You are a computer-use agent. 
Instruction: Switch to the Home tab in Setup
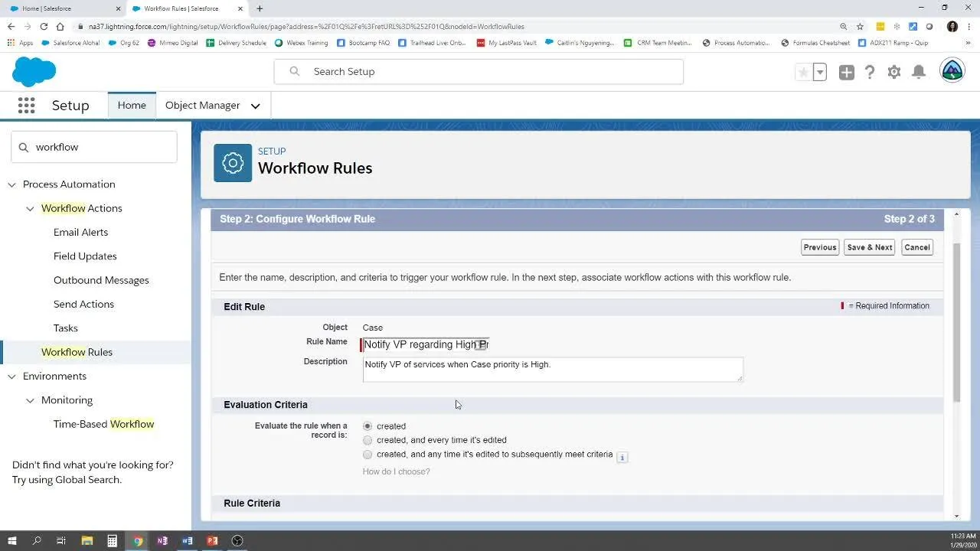tap(132, 106)
